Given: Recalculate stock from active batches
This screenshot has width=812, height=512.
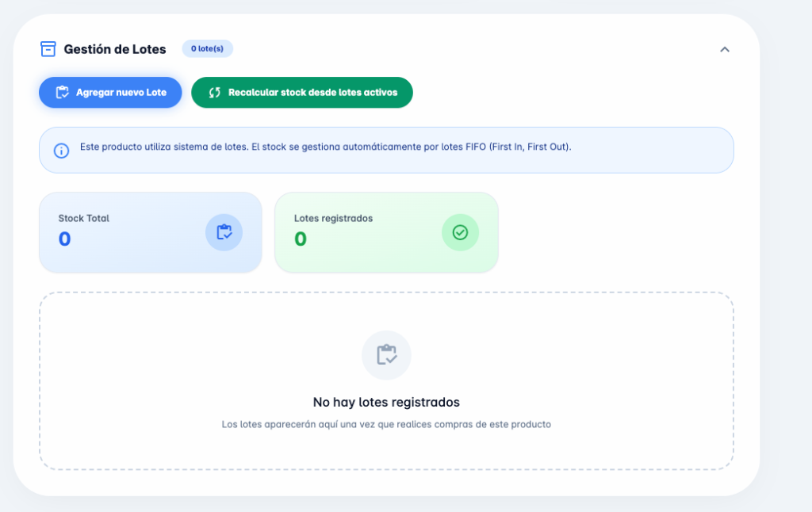Looking at the screenshot, I should click(302, 93).
